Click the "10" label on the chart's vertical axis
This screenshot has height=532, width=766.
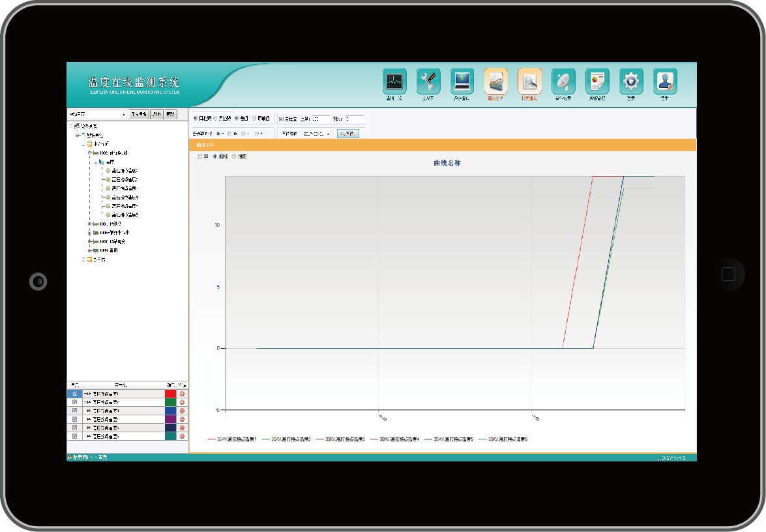[217, 225]
